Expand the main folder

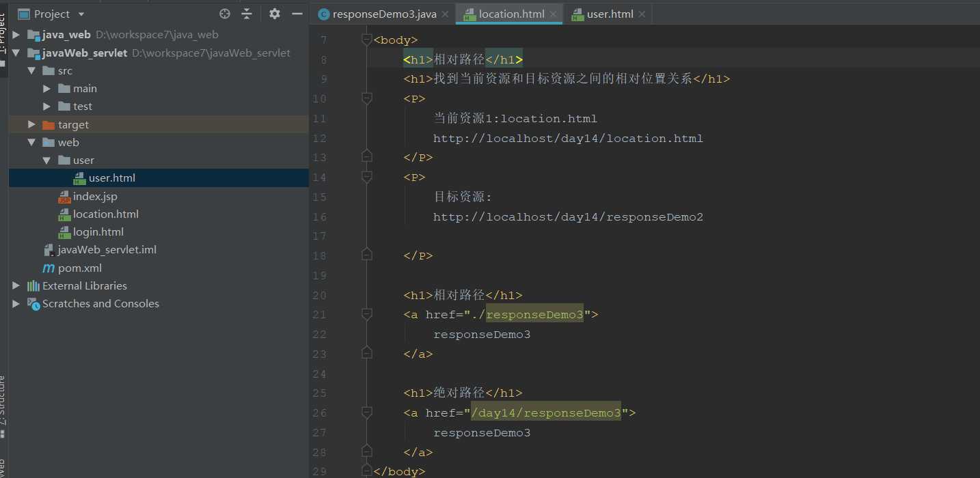tap(46, 88)
